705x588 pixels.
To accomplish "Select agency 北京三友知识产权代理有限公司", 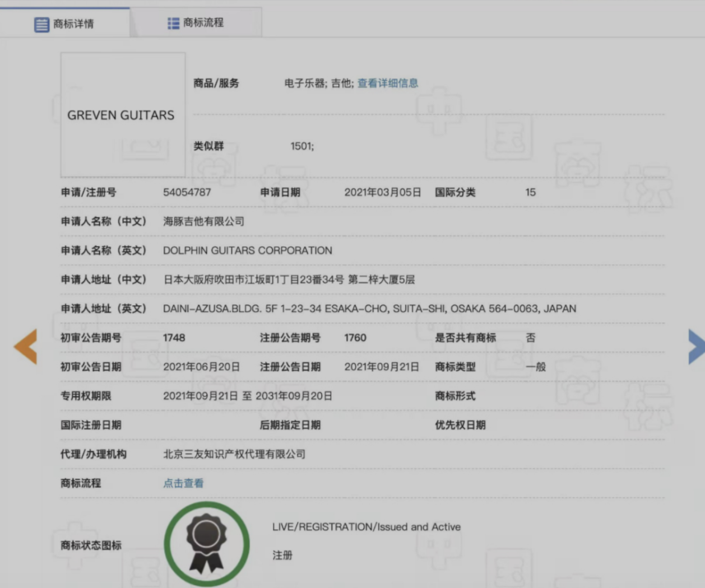I will [234, 455].
